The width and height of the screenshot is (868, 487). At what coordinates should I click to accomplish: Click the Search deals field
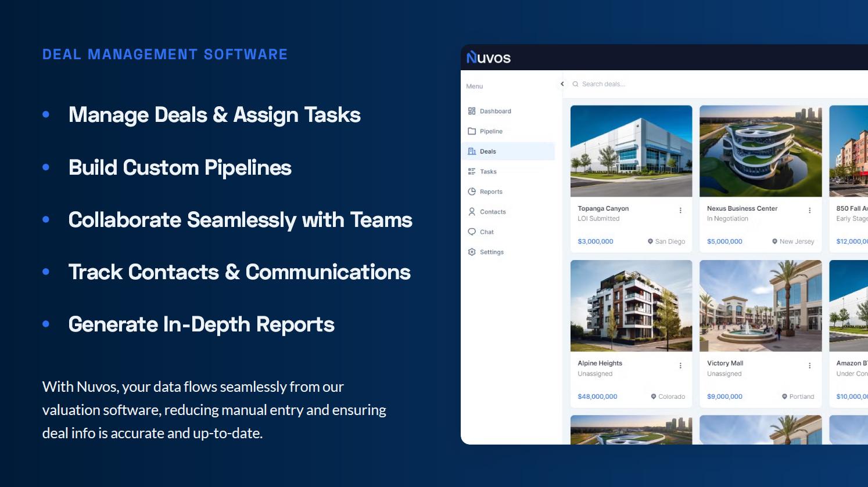click(718, 84)
